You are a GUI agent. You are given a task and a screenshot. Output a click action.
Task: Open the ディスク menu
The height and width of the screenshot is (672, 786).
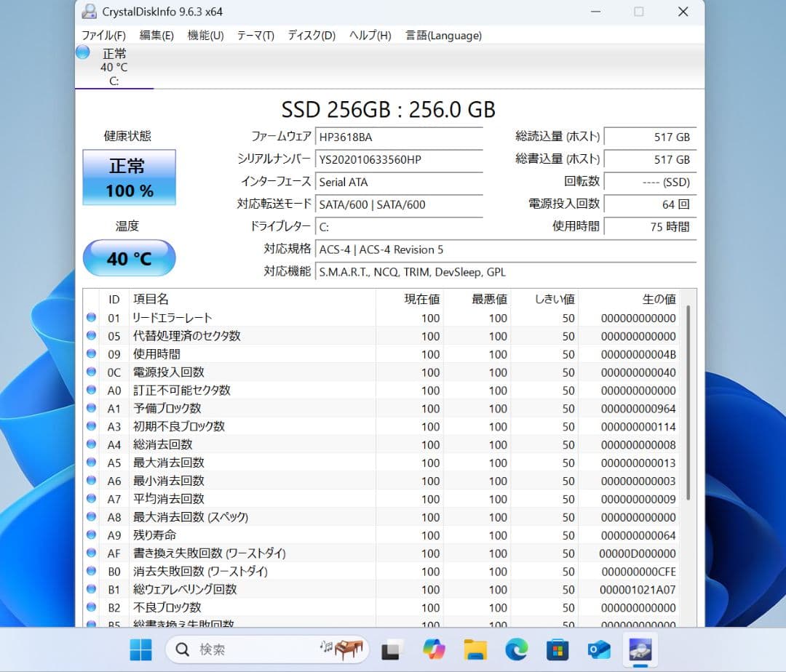point(310,35)
